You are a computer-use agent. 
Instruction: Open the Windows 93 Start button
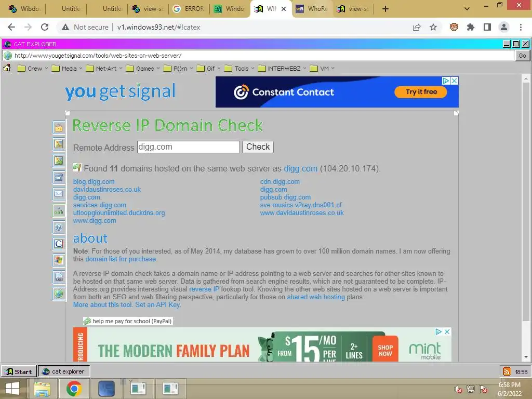coord(19,371)
